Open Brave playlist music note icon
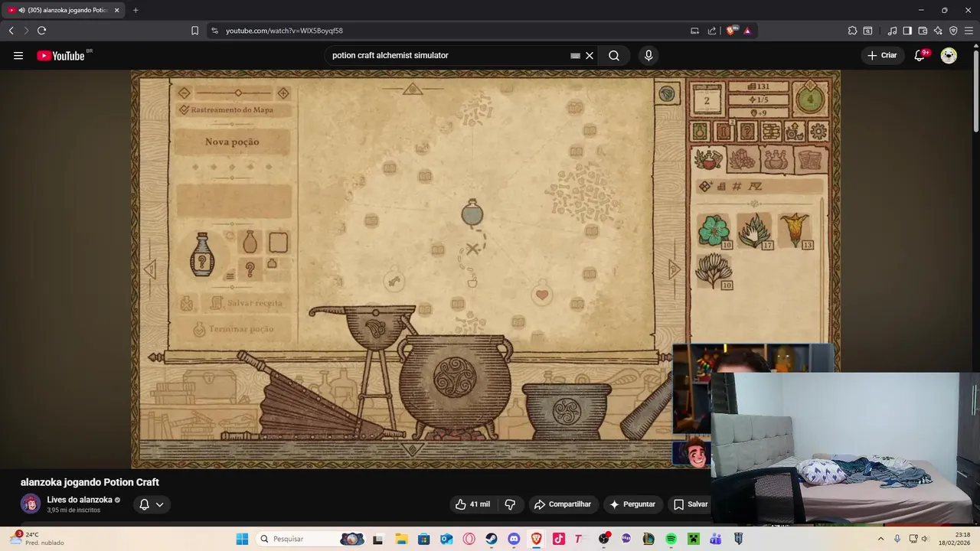The width and height of the screenshot is (980, 551). [892, 31]
